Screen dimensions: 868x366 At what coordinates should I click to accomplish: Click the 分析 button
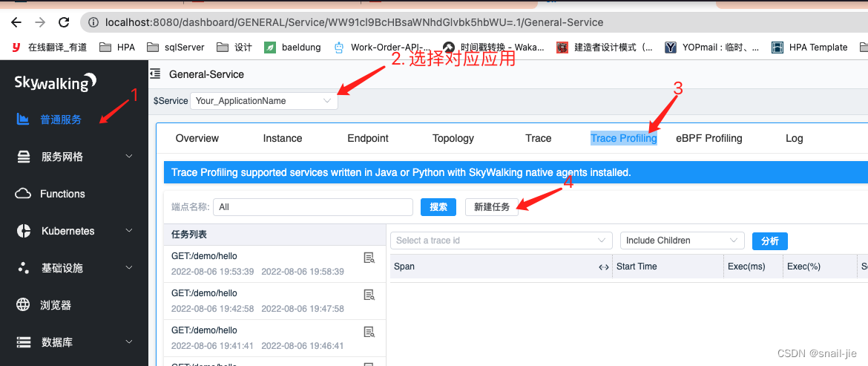pos(770,241)
